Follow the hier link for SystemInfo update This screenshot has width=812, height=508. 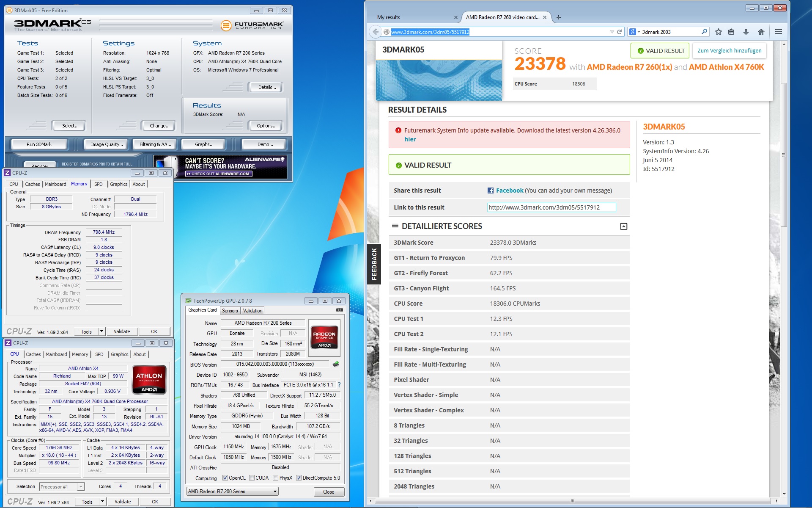410,139
